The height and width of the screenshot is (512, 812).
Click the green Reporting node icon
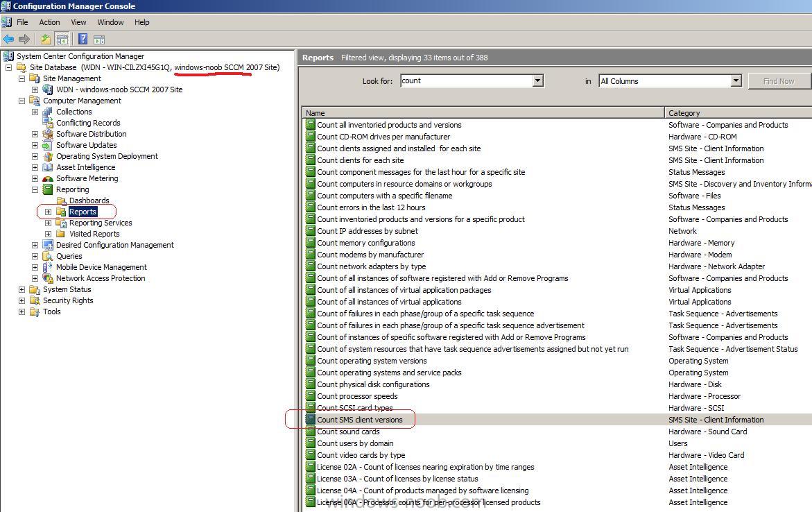[x=48, y=189]
